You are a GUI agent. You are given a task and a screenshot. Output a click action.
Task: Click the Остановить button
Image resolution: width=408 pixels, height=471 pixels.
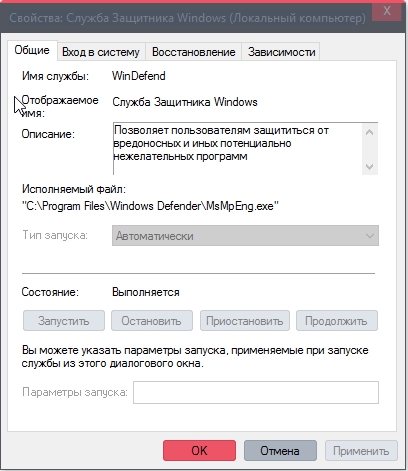152,321
